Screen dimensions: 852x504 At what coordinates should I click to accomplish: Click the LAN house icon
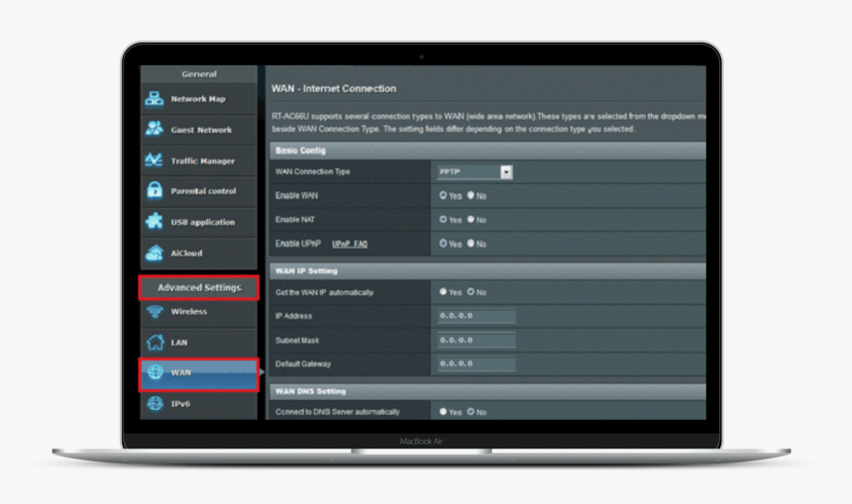point(155,343)
